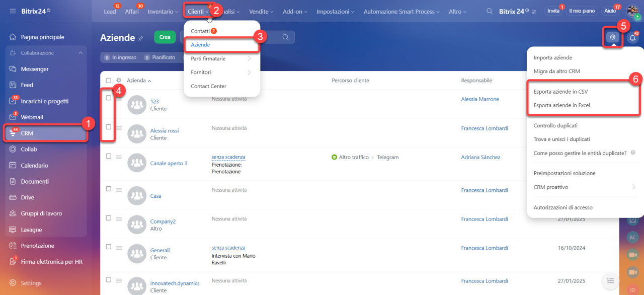Open company link Canale aperto 3
644x295 pixels.
[169, 164]
